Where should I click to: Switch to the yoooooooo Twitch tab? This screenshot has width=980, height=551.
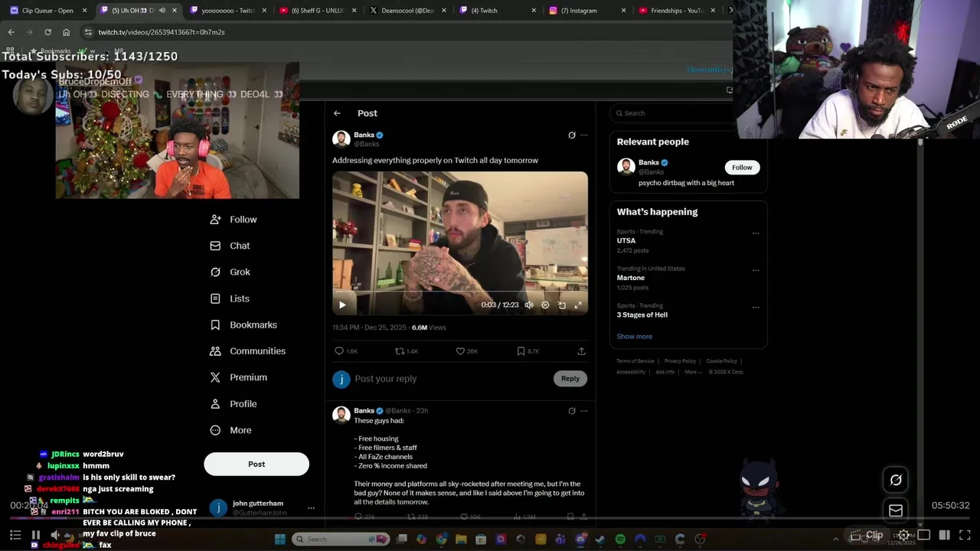(x=227, y=11)
